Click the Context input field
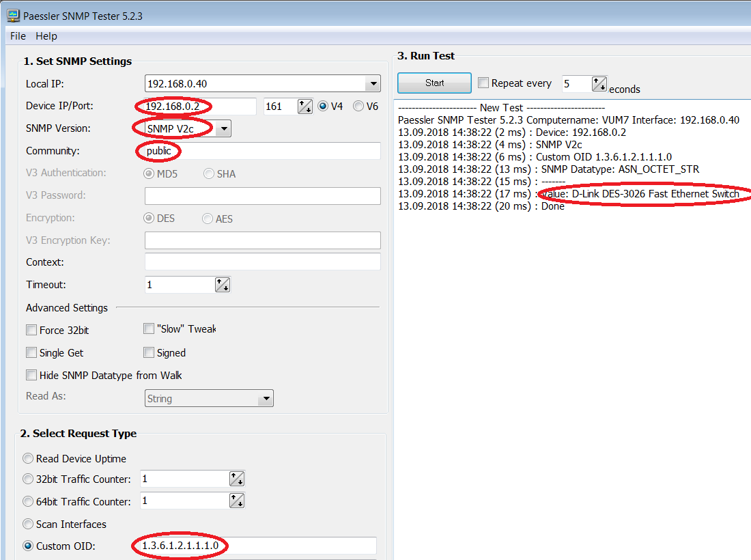Image resolution: width=751 pixels, height=560 pixels. 262,262
